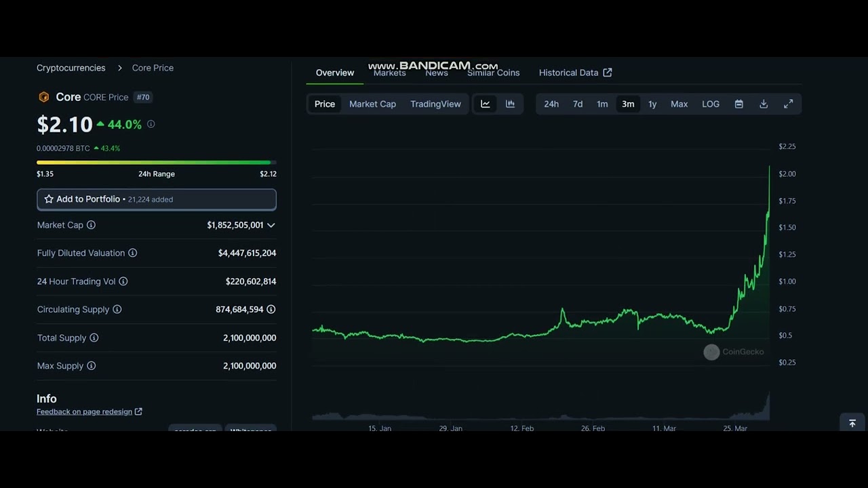Expand chart to fullscreen
The height and width of the screenshot is (488, 868).
pyautogui.click(x=788, y=104)
